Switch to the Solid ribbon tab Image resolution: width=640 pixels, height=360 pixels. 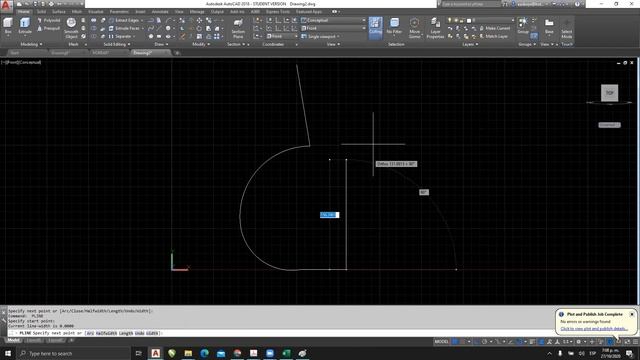41,12
